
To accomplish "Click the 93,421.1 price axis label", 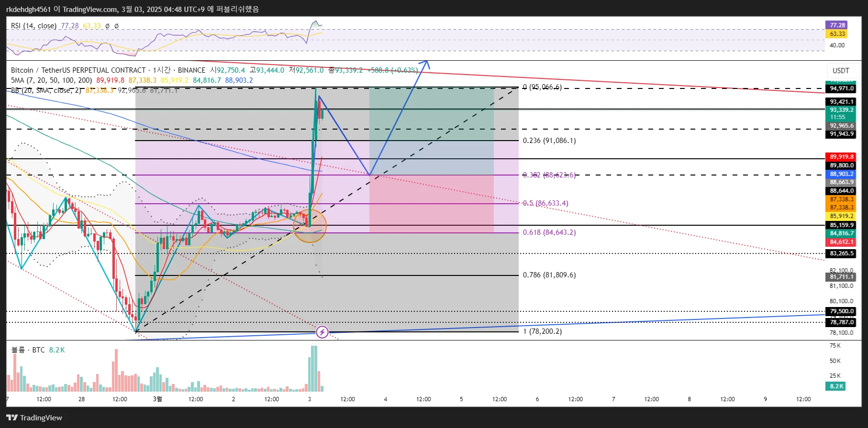I will click(x=841, y=102).
